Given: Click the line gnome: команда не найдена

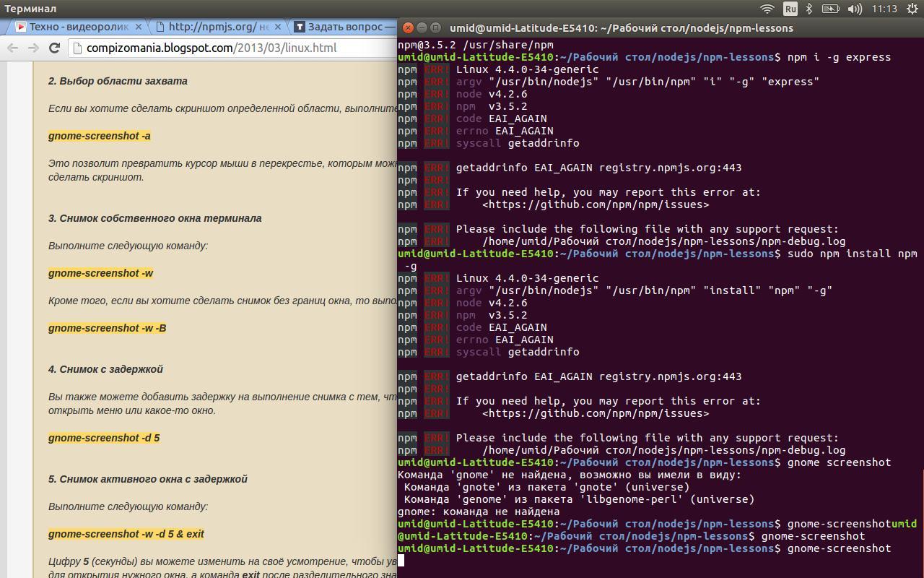Looking at the screenshot, I should click(479, 512).
